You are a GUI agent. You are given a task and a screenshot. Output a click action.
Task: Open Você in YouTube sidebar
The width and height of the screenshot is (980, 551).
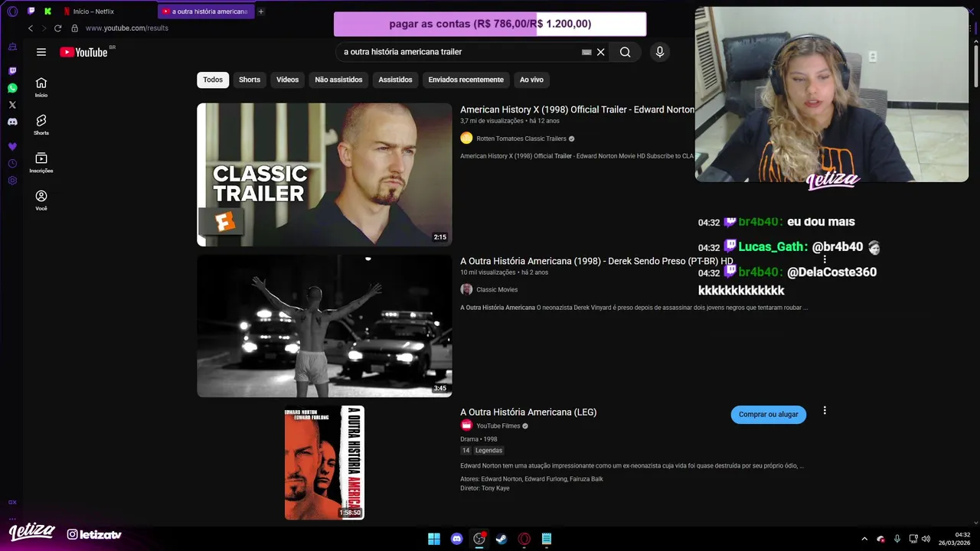[x=41, y=201]
